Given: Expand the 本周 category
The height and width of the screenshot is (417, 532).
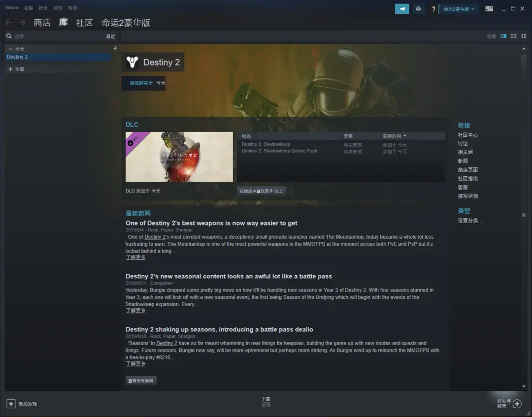Looking at the screenshot, I should 10,69.
